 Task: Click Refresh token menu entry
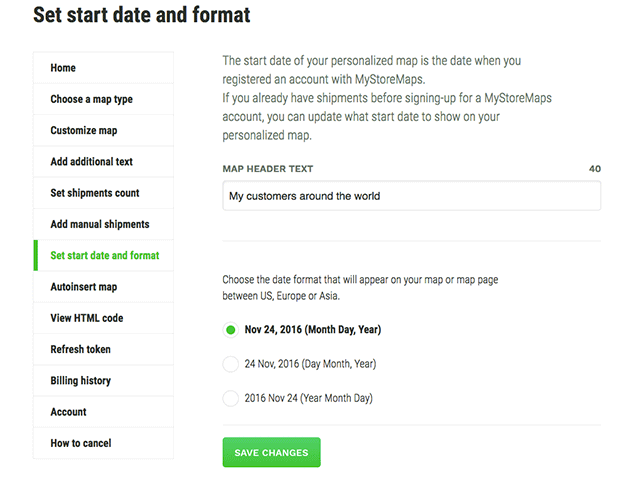(x=81, y=349)
